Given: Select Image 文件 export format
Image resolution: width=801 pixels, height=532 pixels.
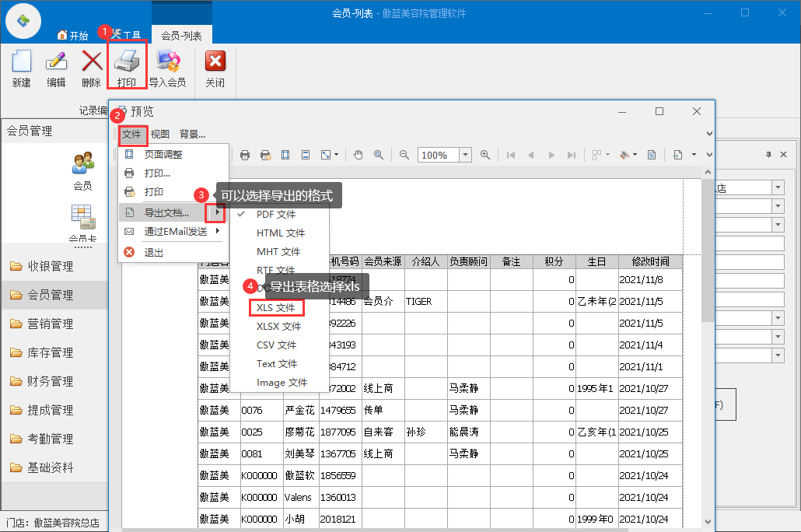Looking at the screenshot, I should pos(279,383).
